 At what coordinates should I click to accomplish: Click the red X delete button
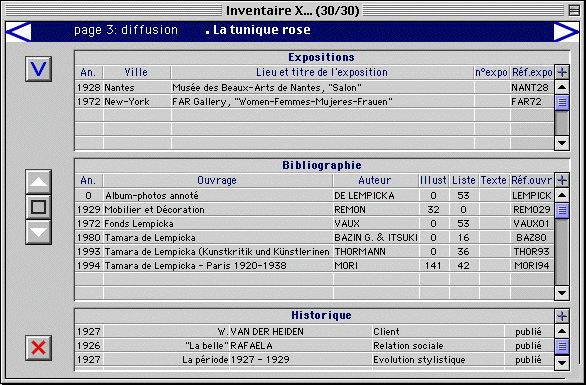38,348
